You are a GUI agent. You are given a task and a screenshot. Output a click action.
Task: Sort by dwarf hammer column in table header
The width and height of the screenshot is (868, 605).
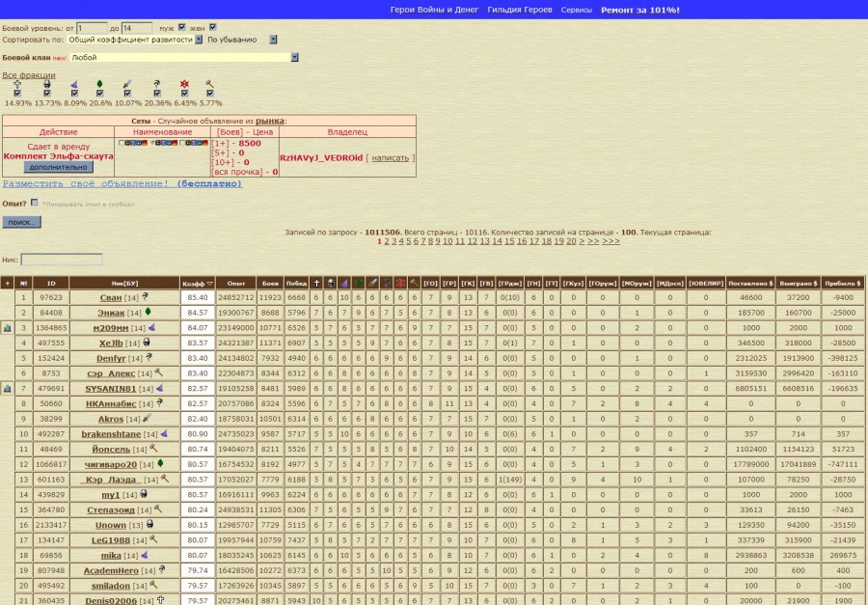413,283
